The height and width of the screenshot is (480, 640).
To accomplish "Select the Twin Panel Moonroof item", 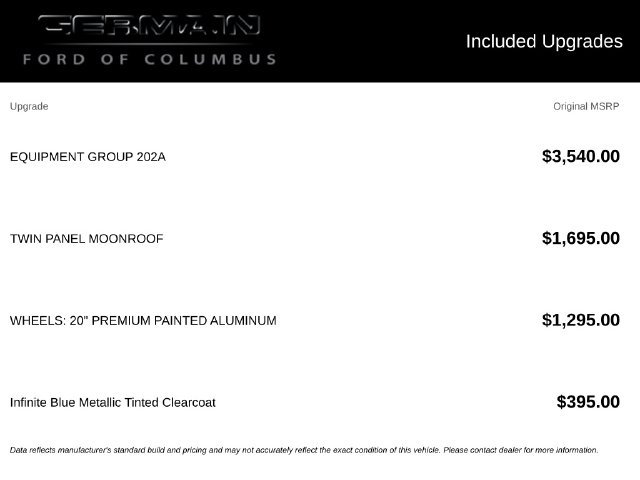I will pyautogui.click(x=87, y=239).
